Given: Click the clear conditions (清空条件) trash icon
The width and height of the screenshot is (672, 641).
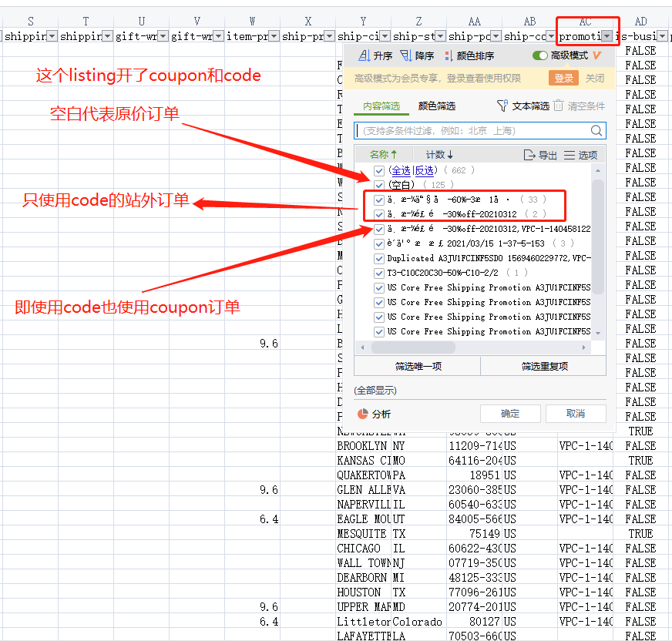Looking at the screenshot, I should [558, 106].
